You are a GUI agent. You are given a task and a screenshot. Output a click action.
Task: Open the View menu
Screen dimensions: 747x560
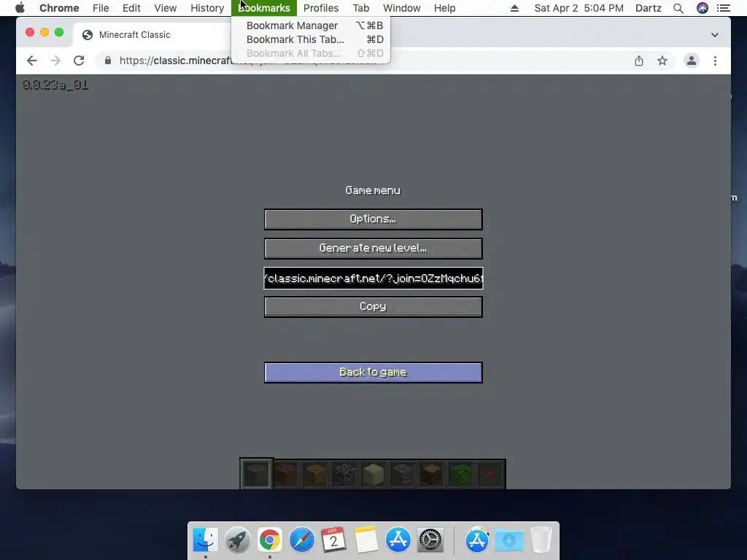pyautogui.click(x=166, y=8)
